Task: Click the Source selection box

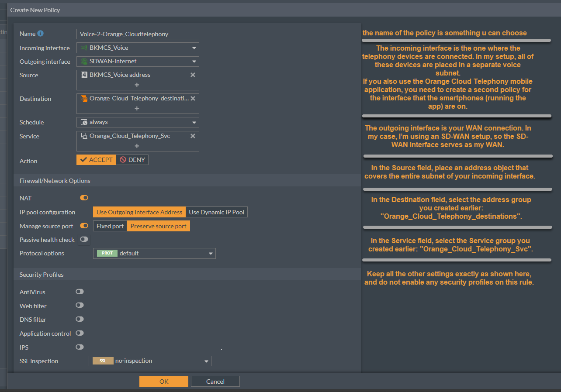Action: pyautogui.click(x=138, y=80)
